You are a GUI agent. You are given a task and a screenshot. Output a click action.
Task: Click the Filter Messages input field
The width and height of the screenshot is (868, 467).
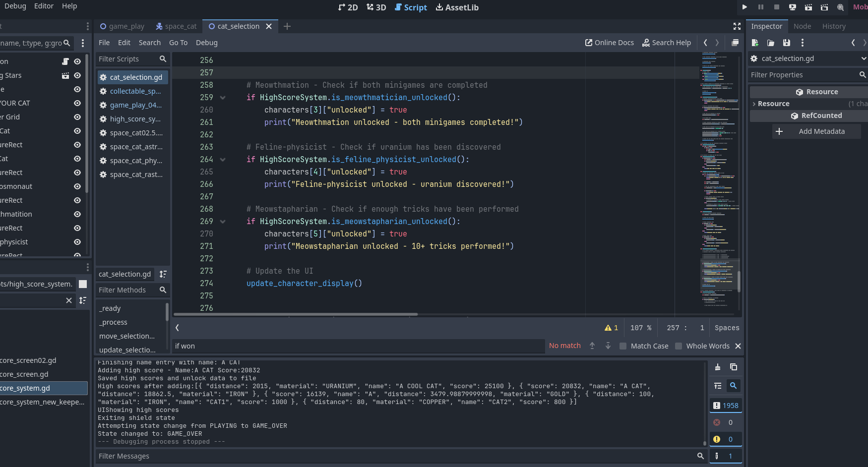click(x=397, y=456)
